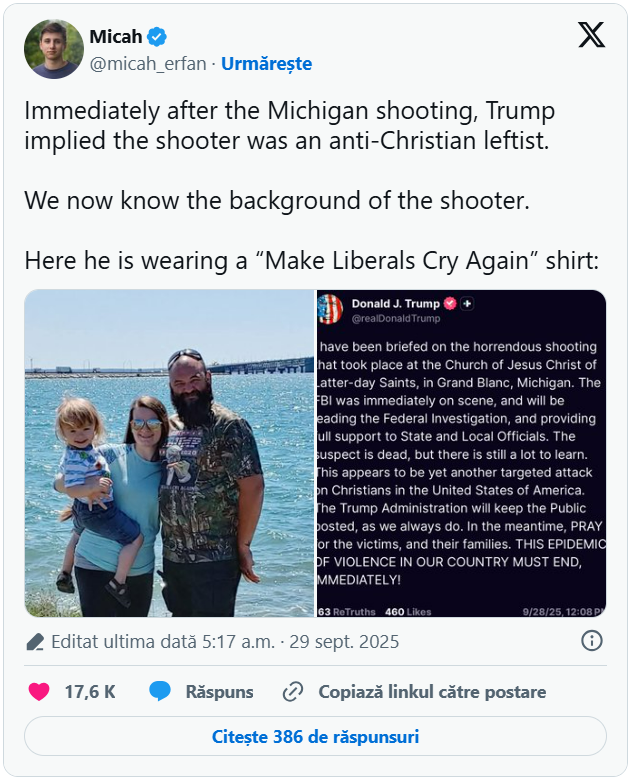Open the family photo by the water
Screen dimensions: 629x779
tap(170, 453)
